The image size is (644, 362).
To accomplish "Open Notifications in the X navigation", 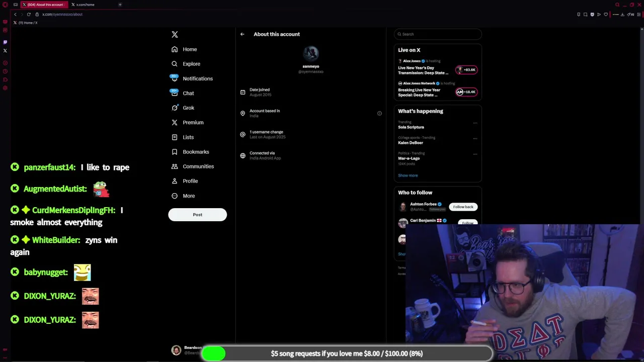I will [x=192, y=78].
